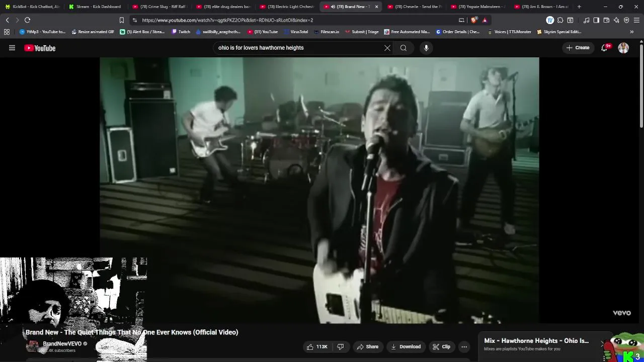Switch to elite drug dealers tab
The height and width of the screenshot is (362, 644).
224,7
